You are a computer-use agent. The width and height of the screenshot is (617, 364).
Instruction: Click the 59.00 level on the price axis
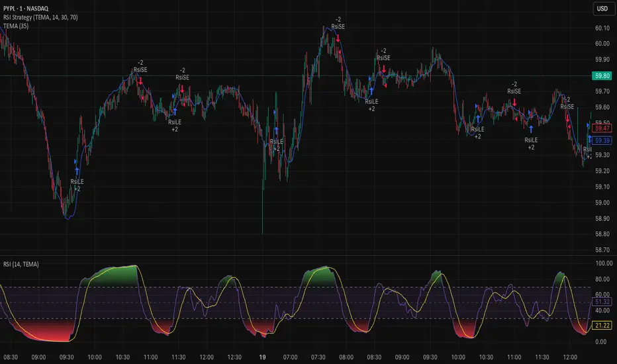click(603, 203)
